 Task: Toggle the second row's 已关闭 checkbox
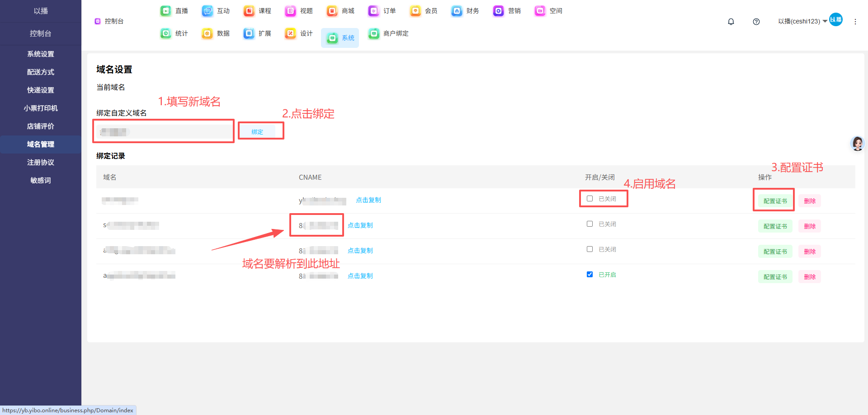tap(590, 224)
